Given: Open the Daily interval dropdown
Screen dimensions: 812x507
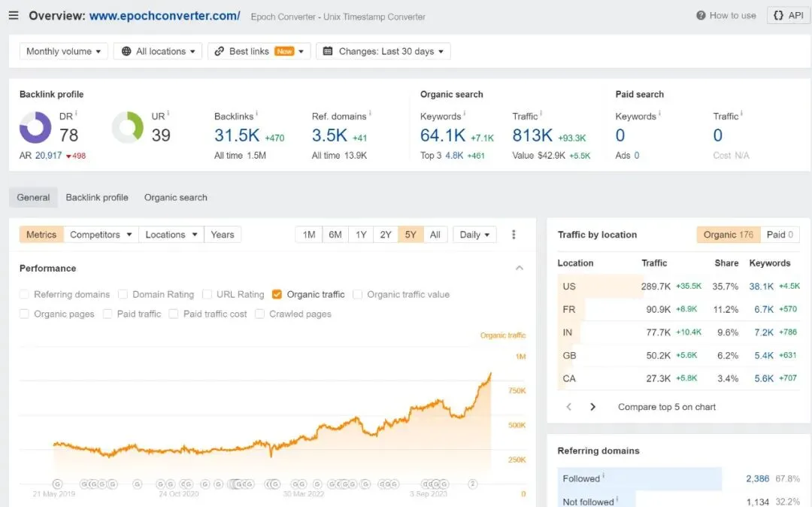Looking at the screenshot, I should (x=474, y=235).
